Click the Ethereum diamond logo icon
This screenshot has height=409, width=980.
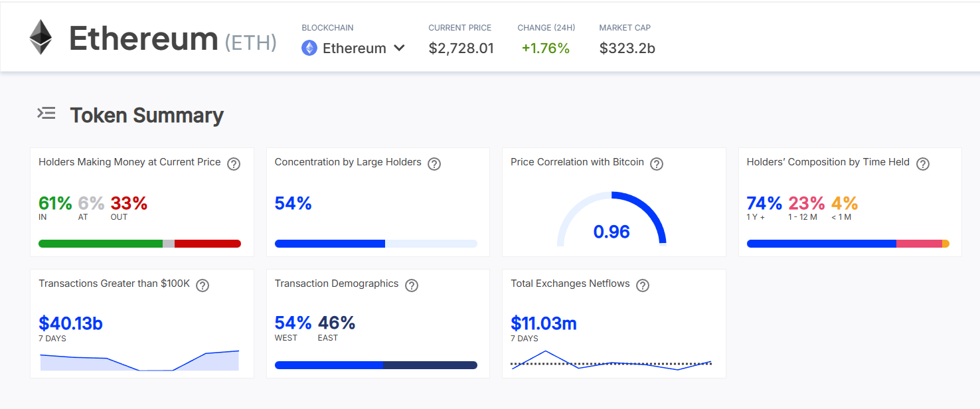[41, 37]
